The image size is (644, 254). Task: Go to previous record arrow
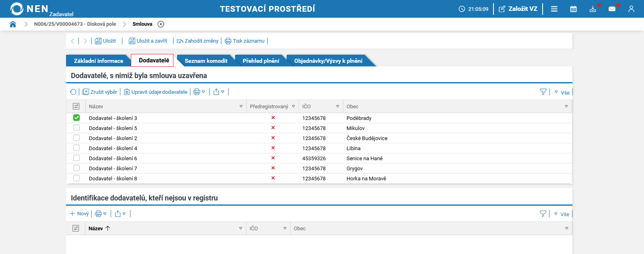[x=72, y=41]
